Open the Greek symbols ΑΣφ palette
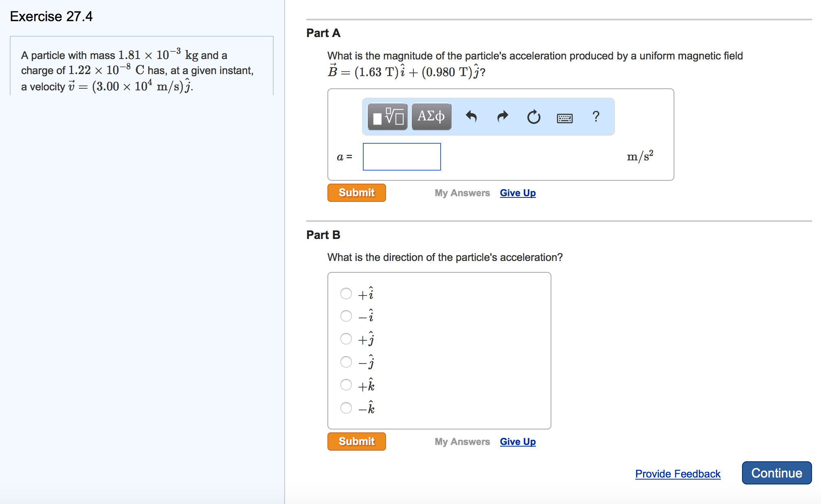 point(431,117)
